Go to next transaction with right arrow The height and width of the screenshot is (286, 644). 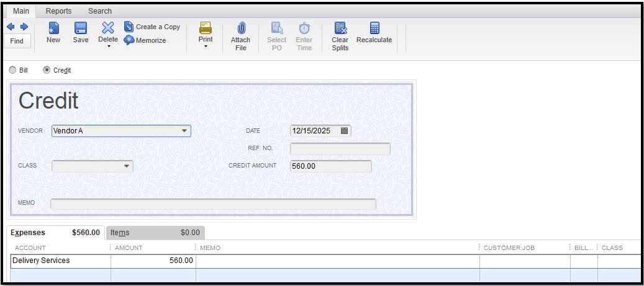coord(24,27)
